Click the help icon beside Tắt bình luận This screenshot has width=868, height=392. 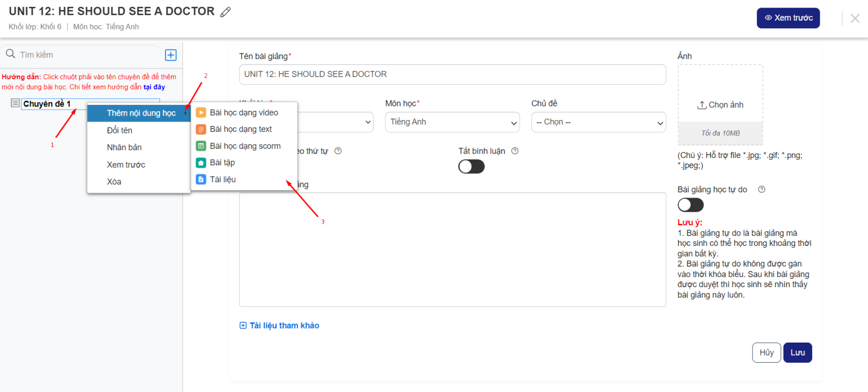tap(515, 151)
